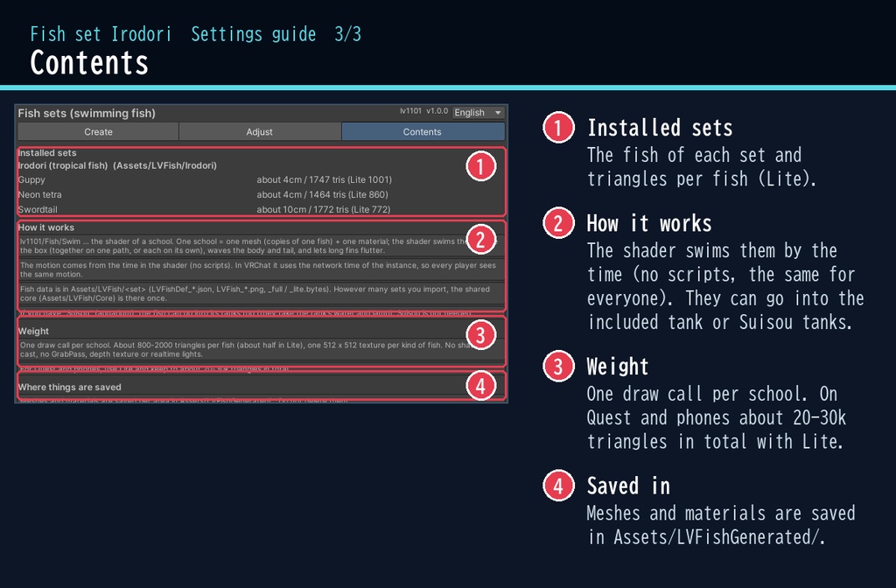Image resolution: width=896 pixels, height=588 pixels.
Task: Click legend circle 1 beside the Installed sets heading
Action: click(558, 128)
